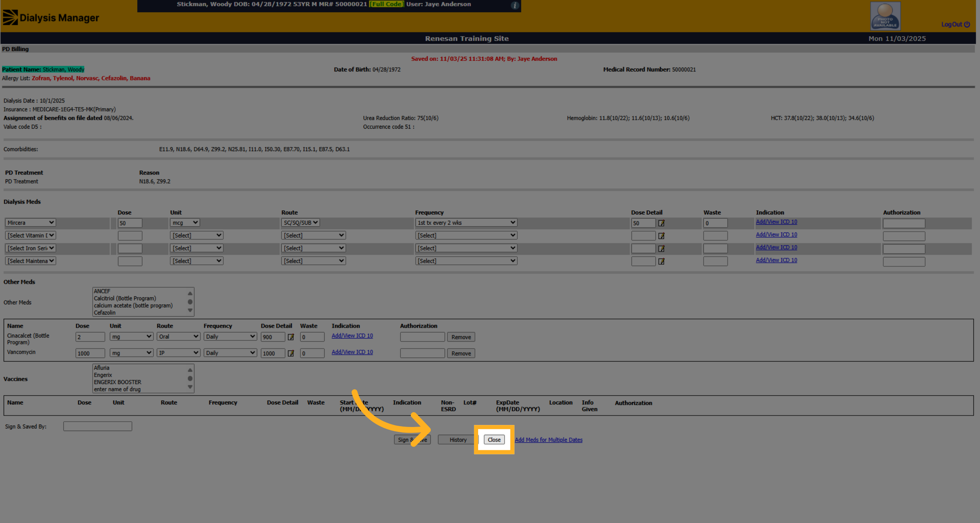Focus the Sign & Saved By field
Viewport: 980px width, 523px height.
click(98, 426)
